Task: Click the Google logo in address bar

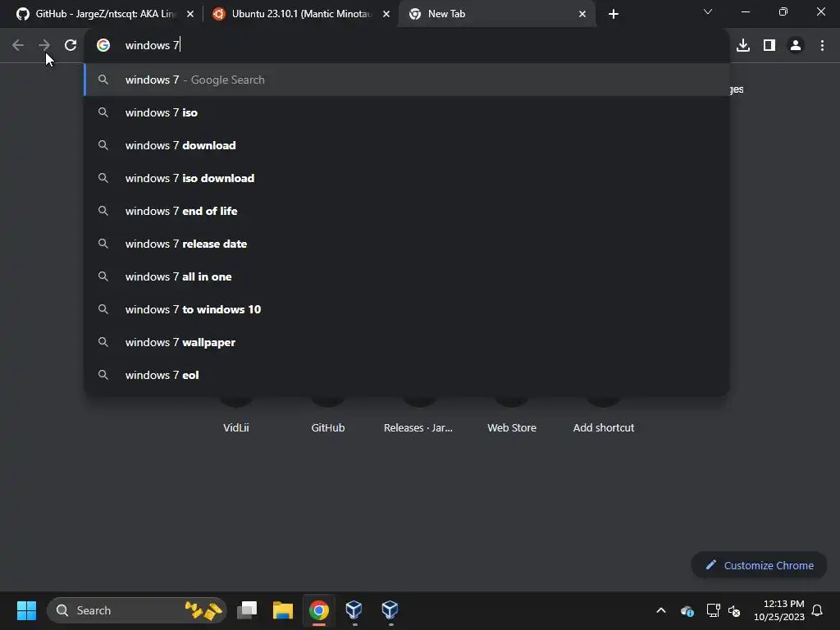Action: (103, 46)
